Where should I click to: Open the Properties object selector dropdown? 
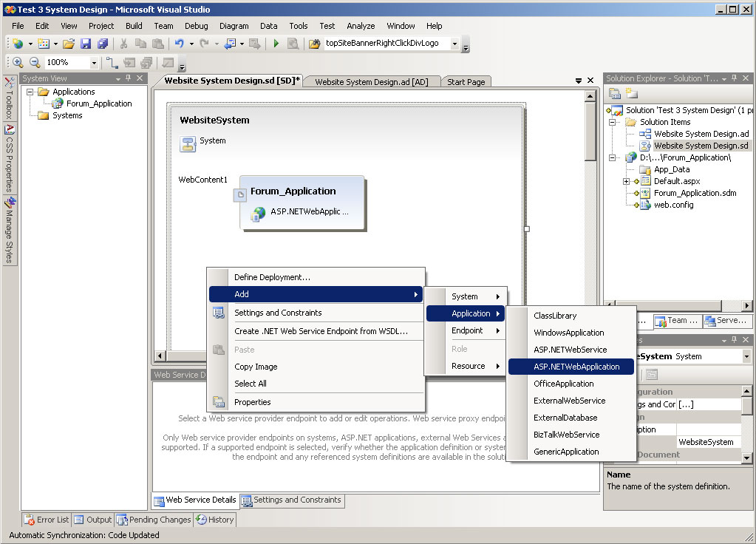point(746,356)
